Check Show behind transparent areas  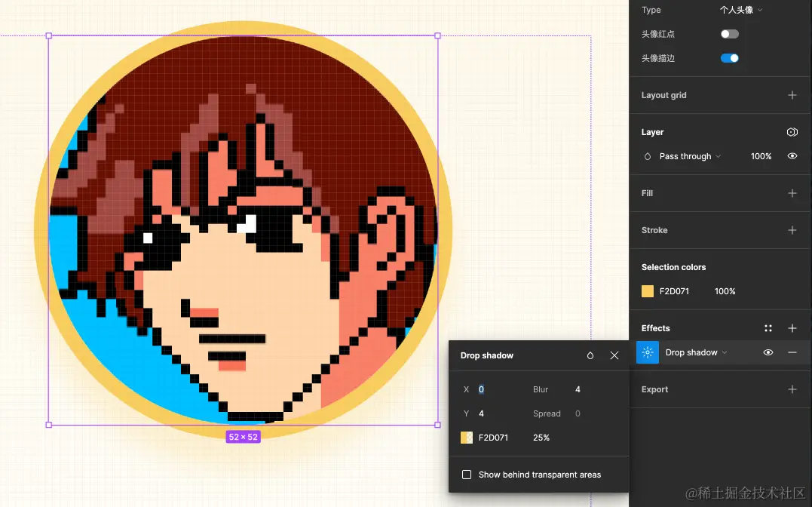click(467, 475)
